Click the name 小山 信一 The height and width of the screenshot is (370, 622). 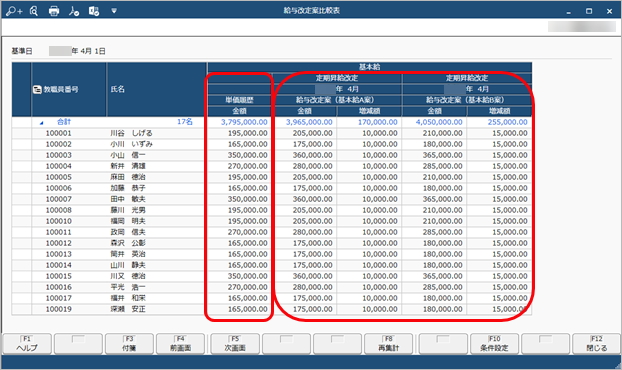[128, 155]
